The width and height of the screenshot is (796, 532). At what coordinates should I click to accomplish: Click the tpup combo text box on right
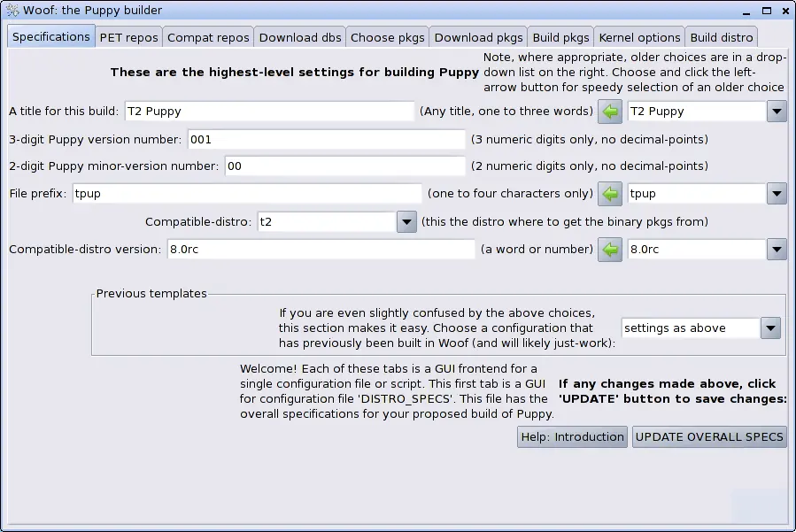[x=697, y=193]
